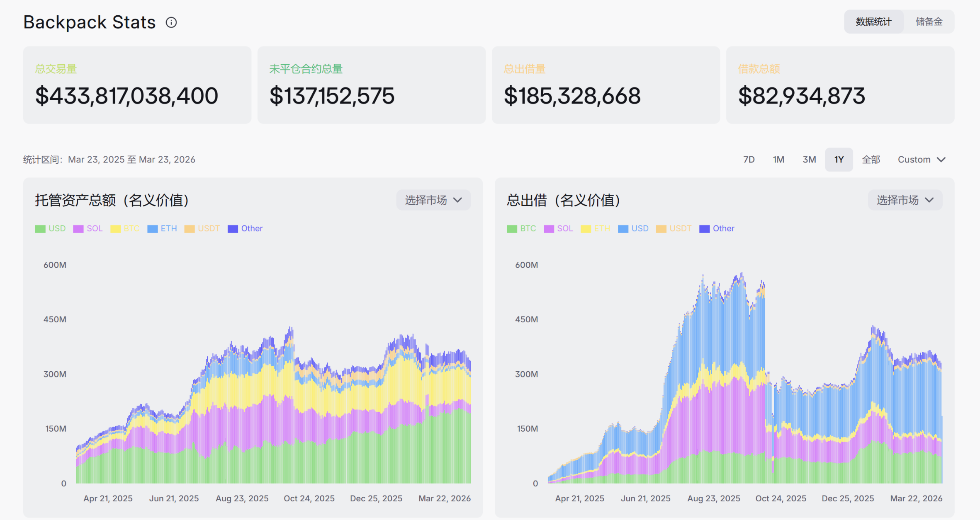Toggle the SOL legend on the right chart
Screen dimensions: 980x520
click(558, 228)
